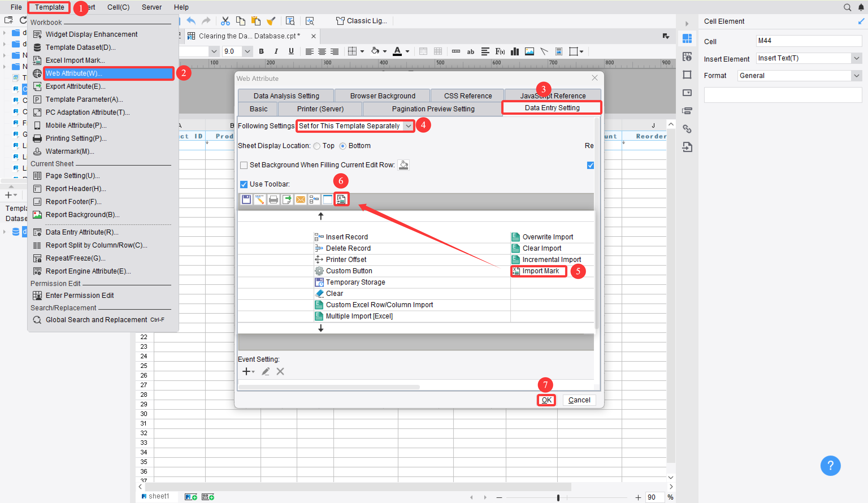Open the Server menu
Viewport: 868px width, 503px height.
(x=151, y=7)
